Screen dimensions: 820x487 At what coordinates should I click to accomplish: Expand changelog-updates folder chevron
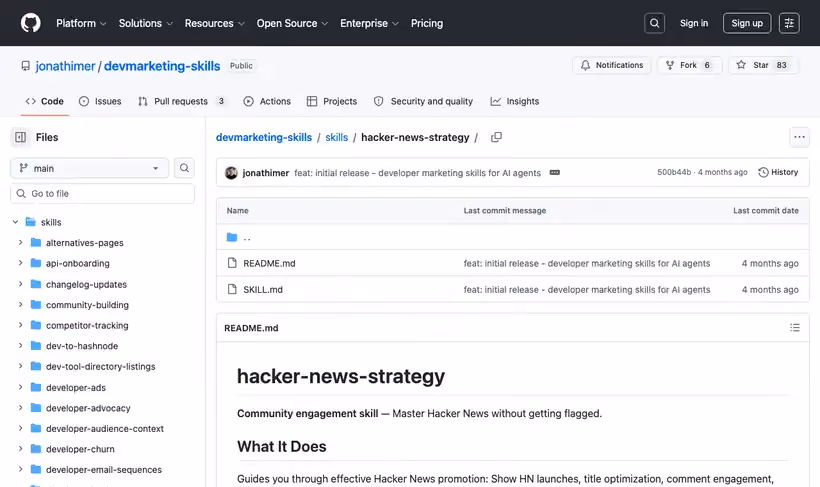point(20,284)
